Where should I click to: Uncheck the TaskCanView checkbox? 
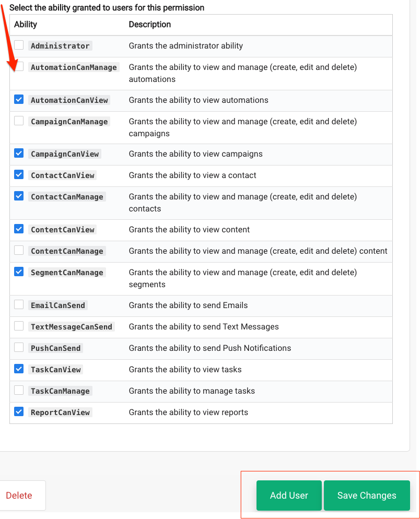point(19,369)
